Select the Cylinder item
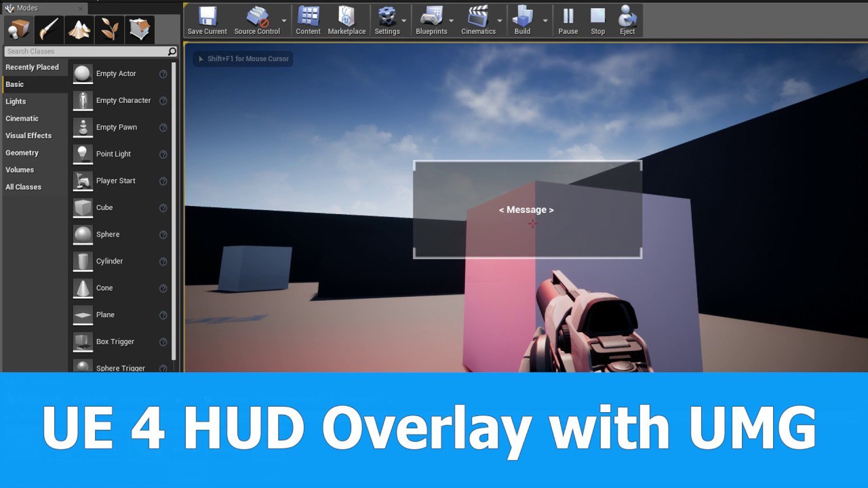868x488 pixels. (121, 261)
